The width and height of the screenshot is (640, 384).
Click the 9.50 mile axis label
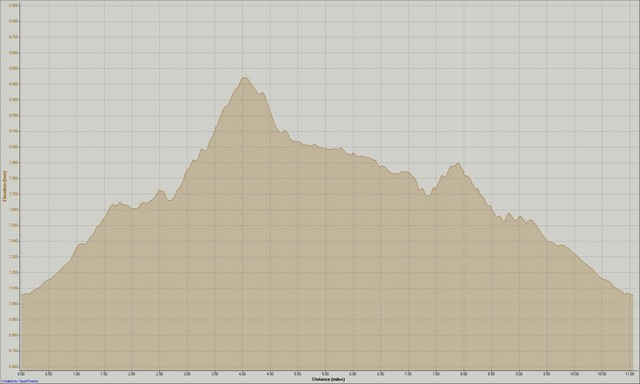coord(547,373)
